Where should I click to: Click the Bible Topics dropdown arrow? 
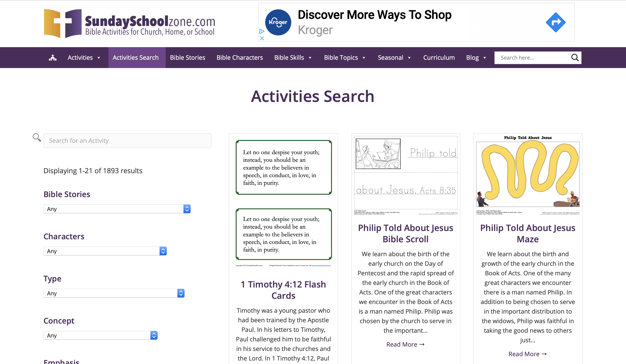tap(364, 57)
